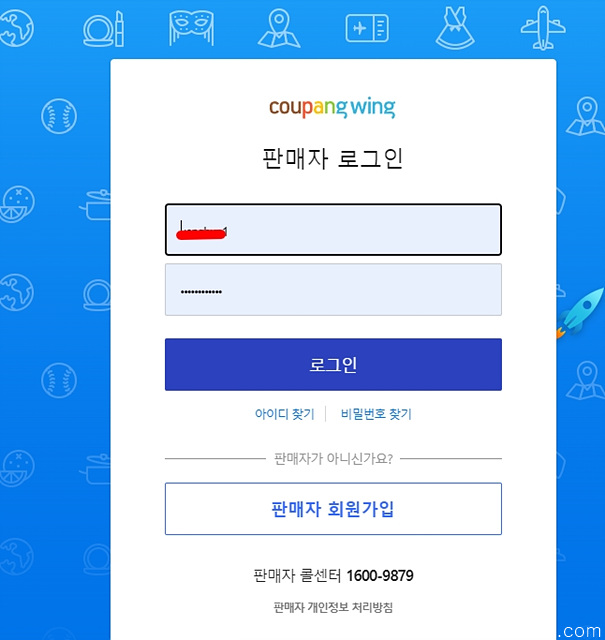The height and width of the screenshot is (640, 605).
Task: Focus the password input field
Action: pyautogui.click(x=333, y=290)
